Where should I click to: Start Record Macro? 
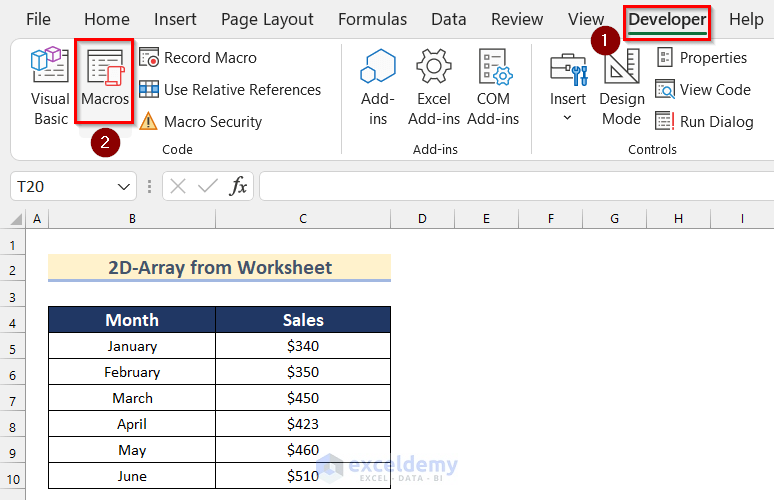click(x=198, y=58)
